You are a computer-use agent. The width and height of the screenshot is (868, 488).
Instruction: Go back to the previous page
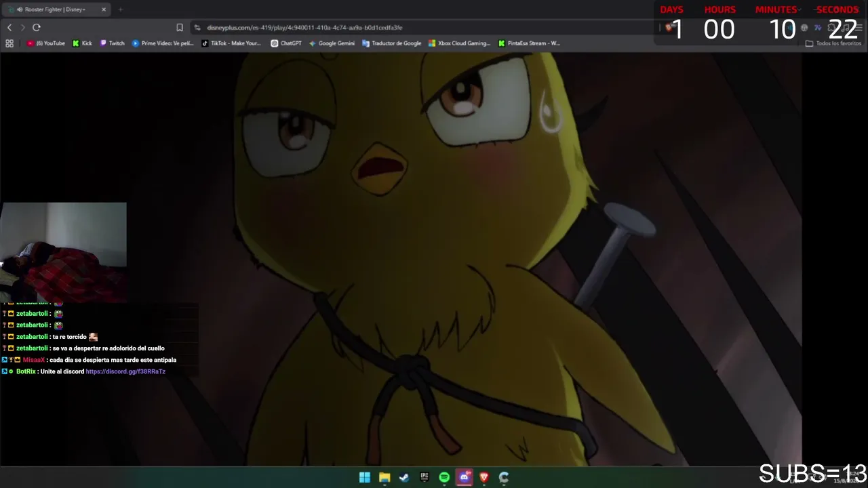[9, 27]
